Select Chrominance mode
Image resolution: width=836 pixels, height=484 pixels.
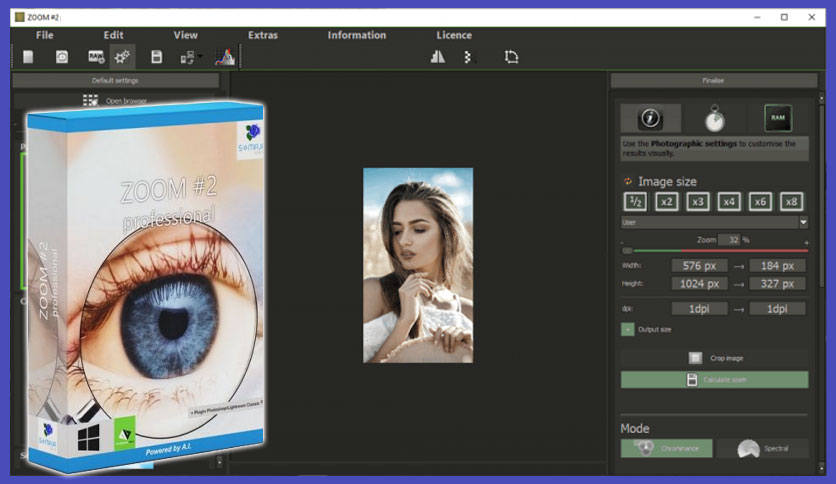(x=666, y=448)
